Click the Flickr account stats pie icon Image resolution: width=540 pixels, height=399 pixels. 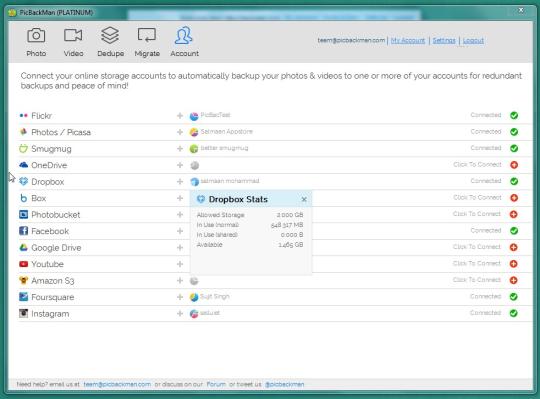[x=194, y=116]
